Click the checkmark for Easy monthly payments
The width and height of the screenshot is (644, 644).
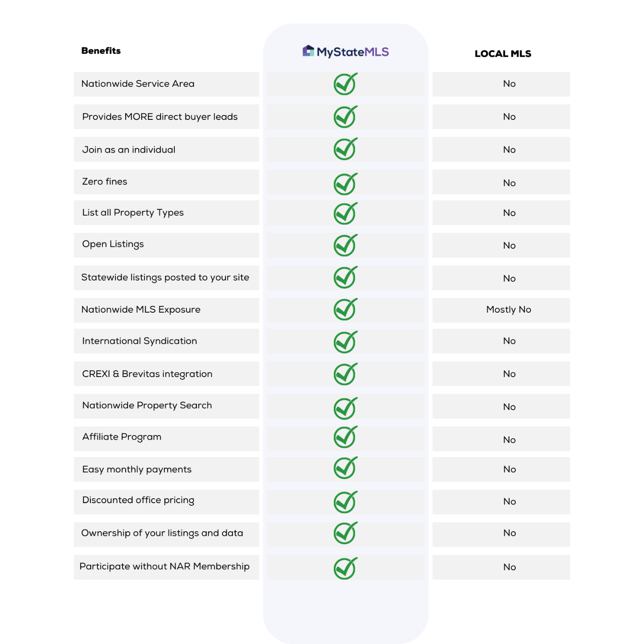pyautogui.click(x=345, y=468)
